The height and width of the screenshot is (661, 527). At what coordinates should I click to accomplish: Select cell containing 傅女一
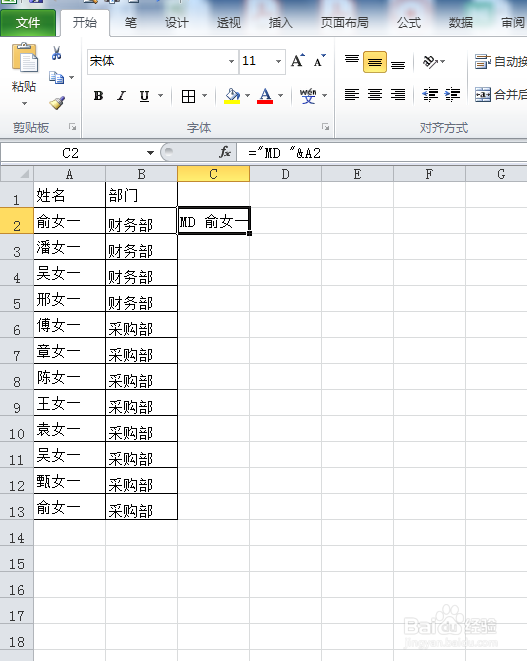[x=70, y=325]
